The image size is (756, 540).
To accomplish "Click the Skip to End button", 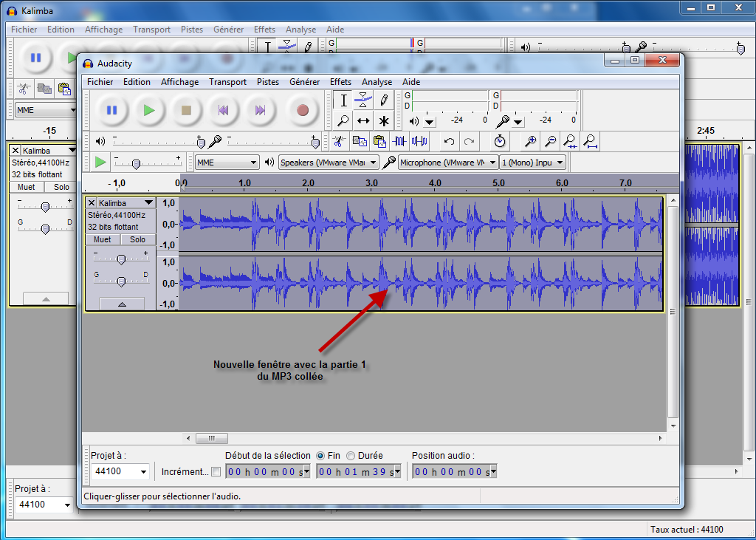I will click(260, 110).
